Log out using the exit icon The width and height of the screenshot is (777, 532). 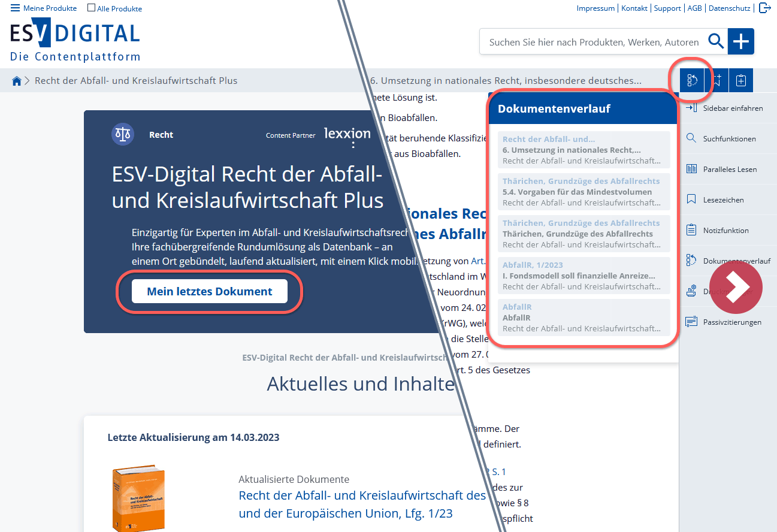point(765,8)
